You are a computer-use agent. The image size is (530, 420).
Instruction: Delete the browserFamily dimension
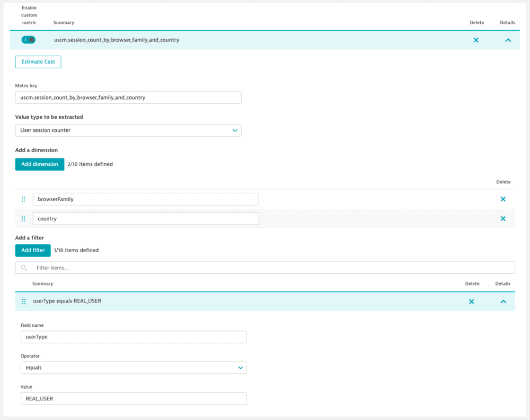click(x=502, y=199)
